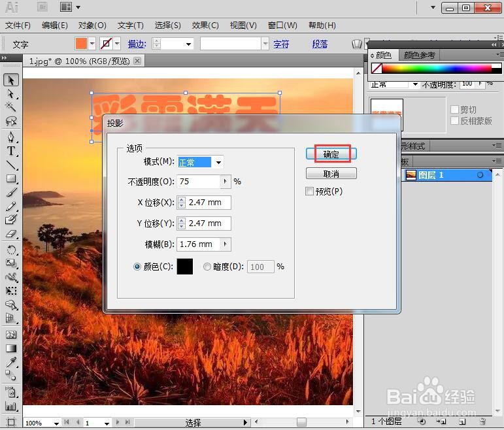Image resolution: width=504 pixels, height=430 pixels.
Task: Select the Direct Selection tool
Action: tap(11, 94)
